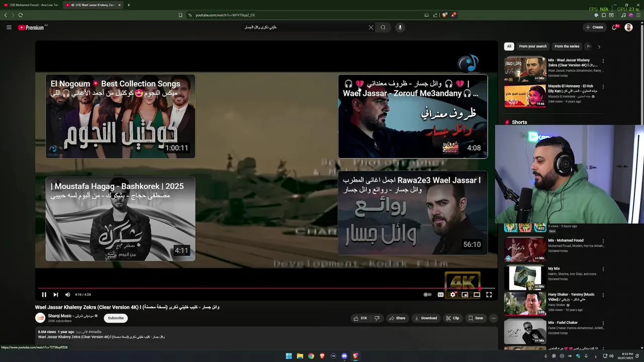Dislike the Wael Jassar video
Image resolution: width=644 pixels, height=362 pixels.
coord(377,318)
